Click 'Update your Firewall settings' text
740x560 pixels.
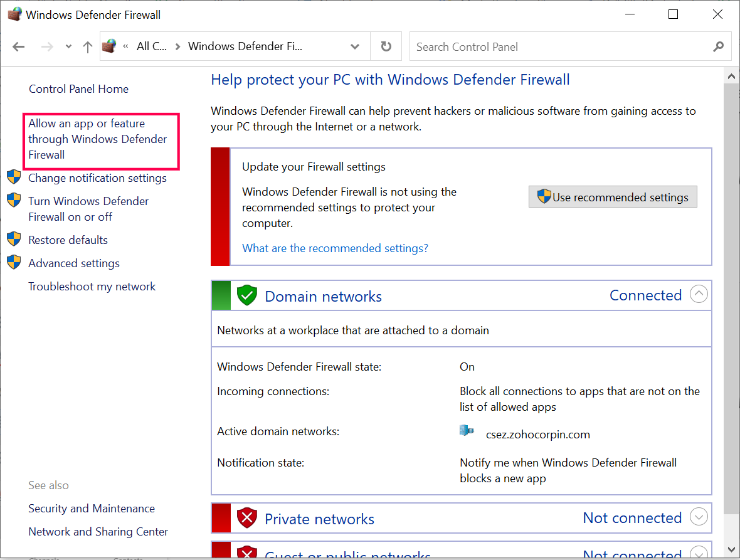point(314,167)
